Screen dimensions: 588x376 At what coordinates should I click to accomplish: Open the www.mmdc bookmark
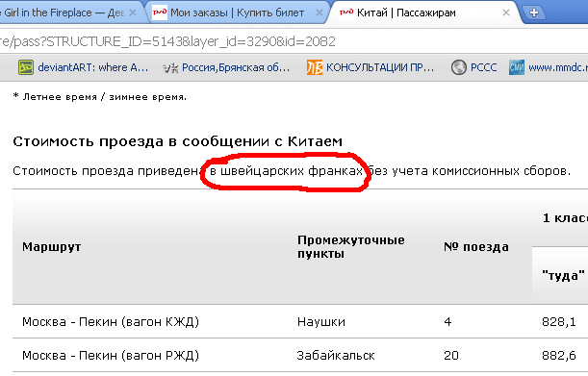pos(549,67)
